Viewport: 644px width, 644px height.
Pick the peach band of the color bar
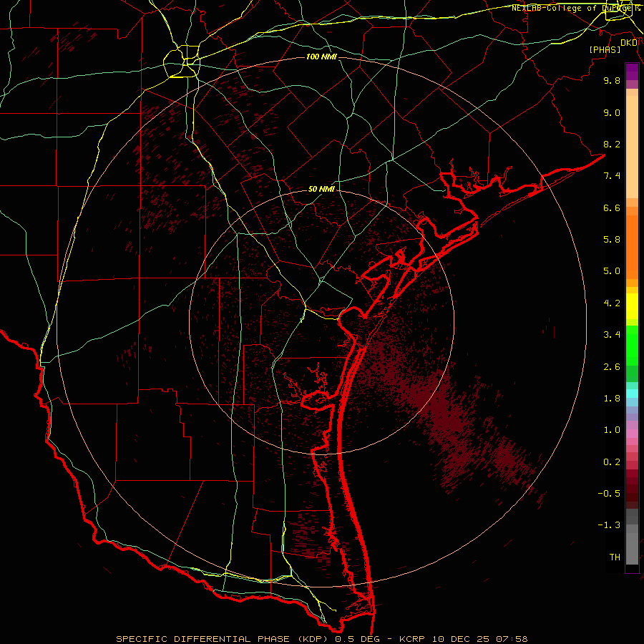pyautogui.click(x=632, y=147)
